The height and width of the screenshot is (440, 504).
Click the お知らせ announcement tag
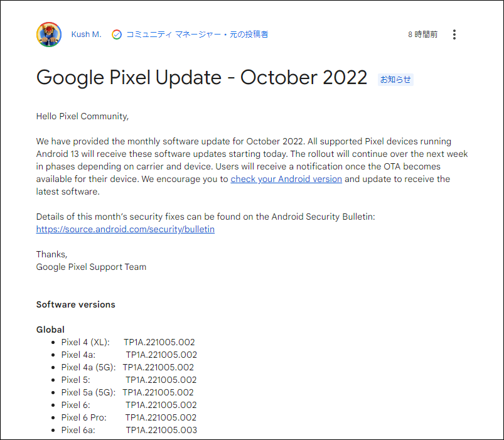395,79
